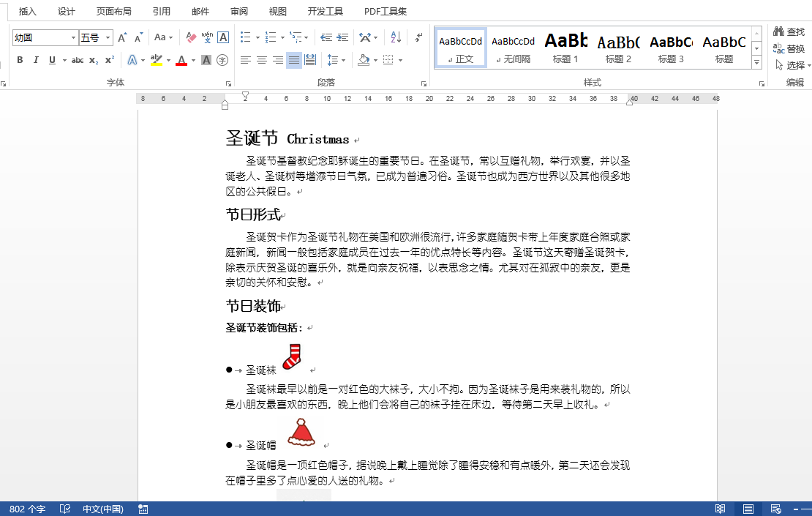The height and width of the screenshot is (516, 812).
Task: Open paragraph dialog launcher
Action: (x=424, y=83)
